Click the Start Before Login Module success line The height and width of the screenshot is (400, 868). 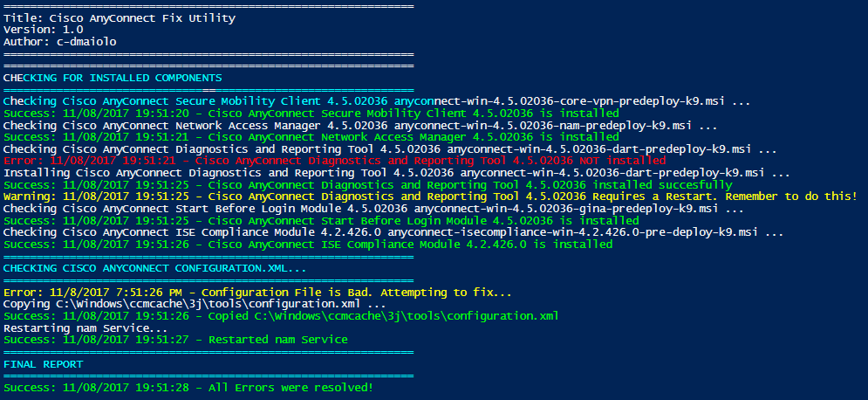(x=321, y=221)
